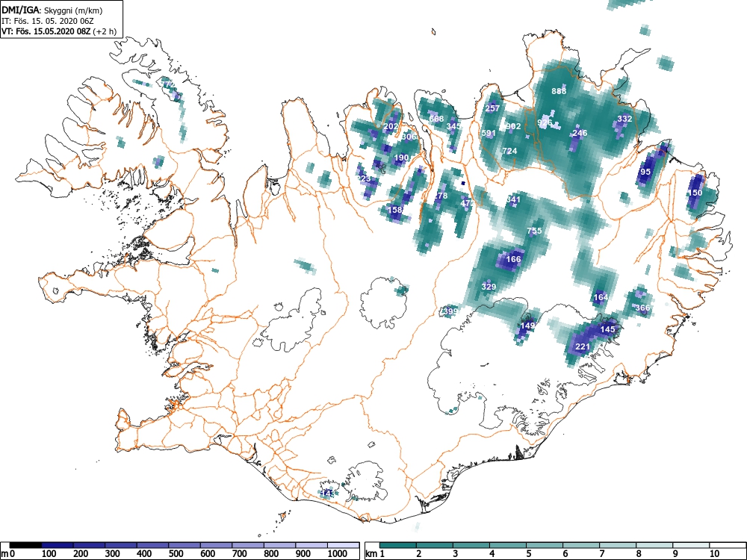Click the 9–10 km white legend swatch
The height and width of the screenshot is (560, 747).
click(691, 545)
